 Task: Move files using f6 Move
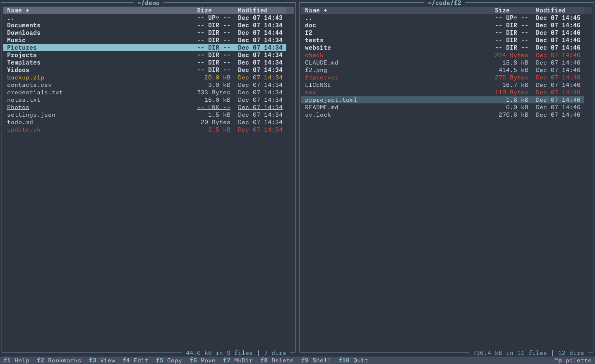point(202,360)
